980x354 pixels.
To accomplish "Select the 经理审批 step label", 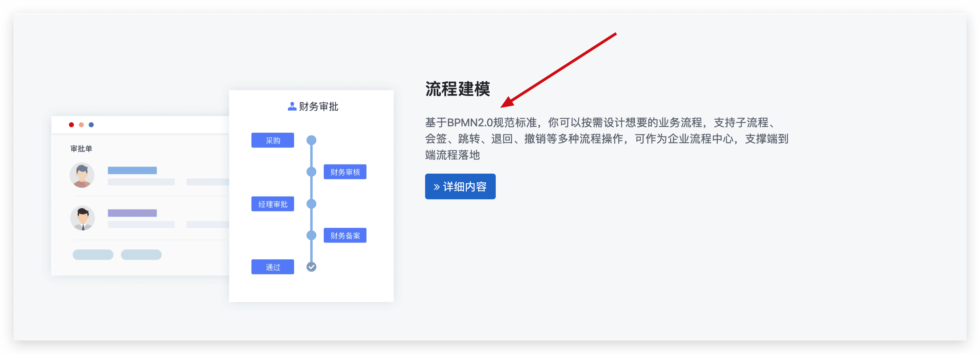I will point(272,204).
